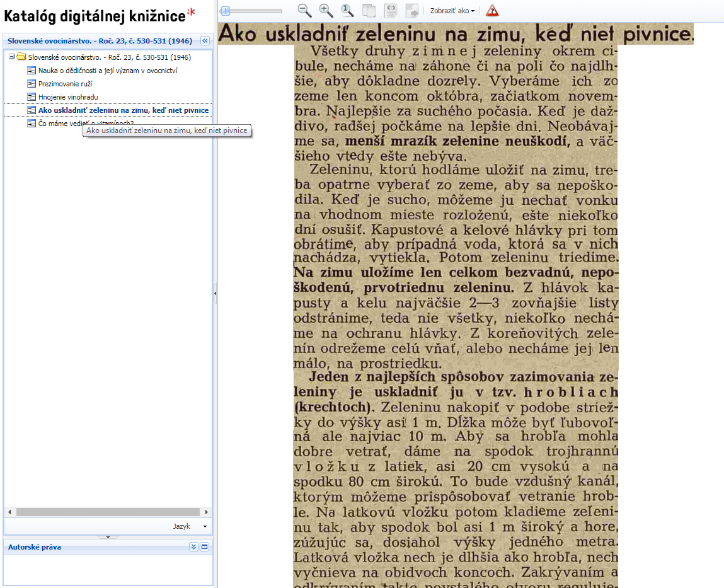Click the document export arrow icon

pos(412,11)
